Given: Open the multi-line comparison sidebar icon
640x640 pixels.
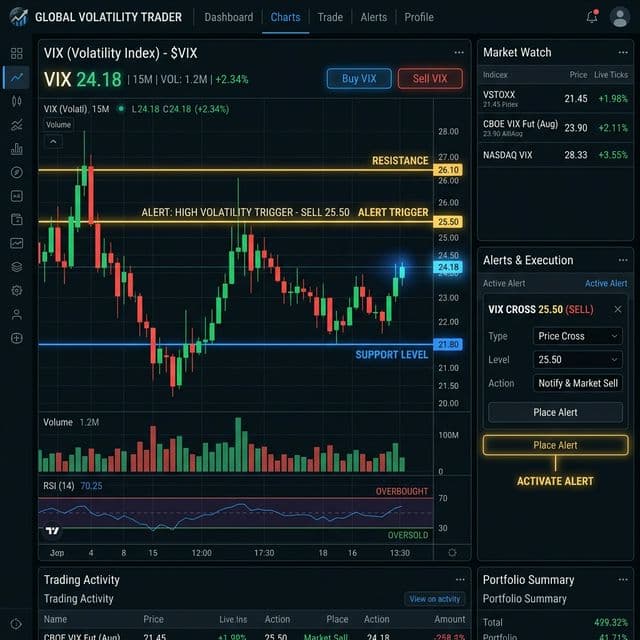Looking at the screenshot, I should [x=17, y=125].
